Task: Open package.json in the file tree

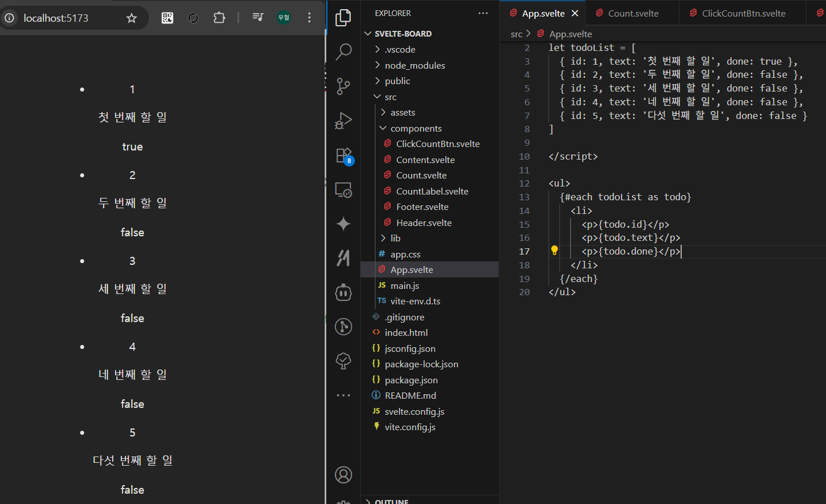Action: (x=430, y=380)
